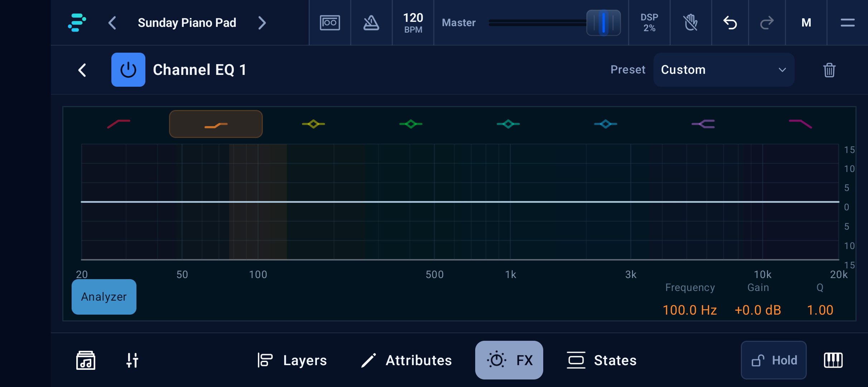Open the app logo menu

click(77, 23)
